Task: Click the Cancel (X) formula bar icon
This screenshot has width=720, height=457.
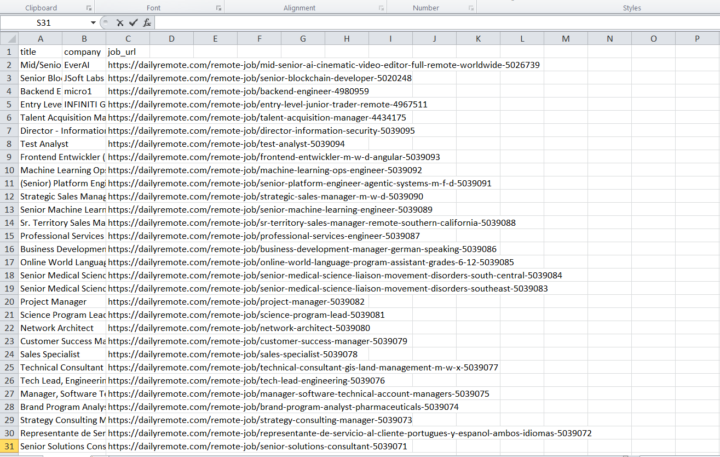Action: 120,23
